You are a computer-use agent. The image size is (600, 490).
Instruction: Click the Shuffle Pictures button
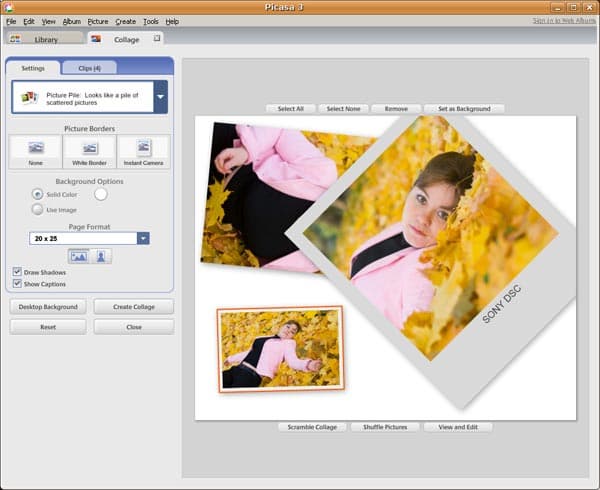pyautogui.click(x=385, y=427)
